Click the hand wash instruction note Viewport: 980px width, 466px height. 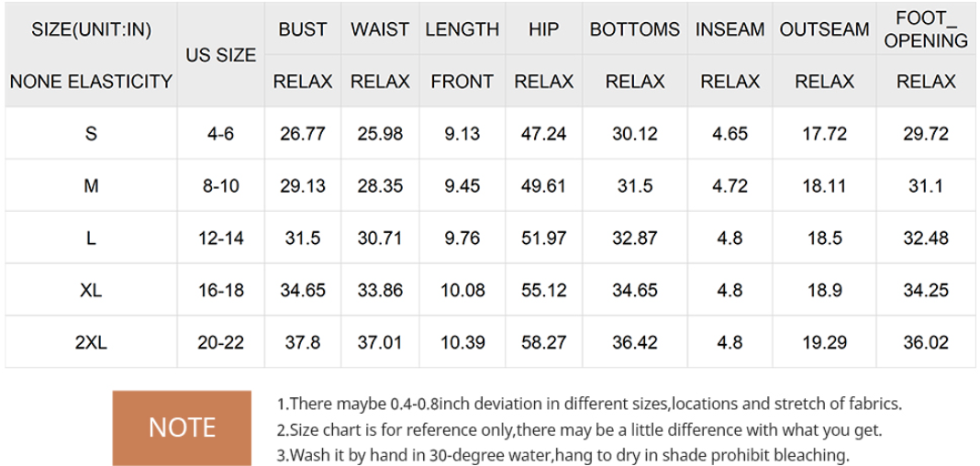click(x=562, y=454)
